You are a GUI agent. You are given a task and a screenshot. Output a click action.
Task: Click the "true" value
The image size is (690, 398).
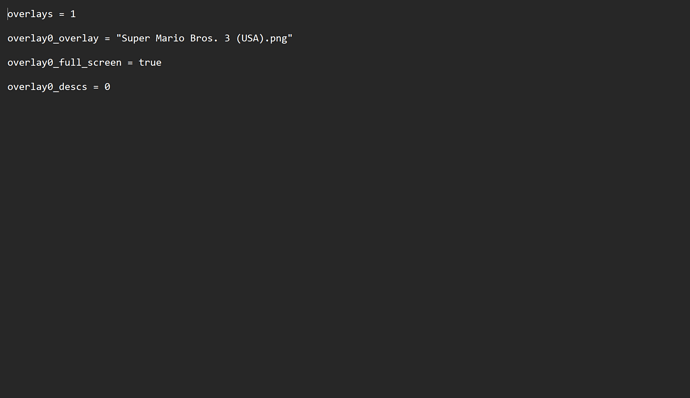pyautogui.click(x=150, y=63)
